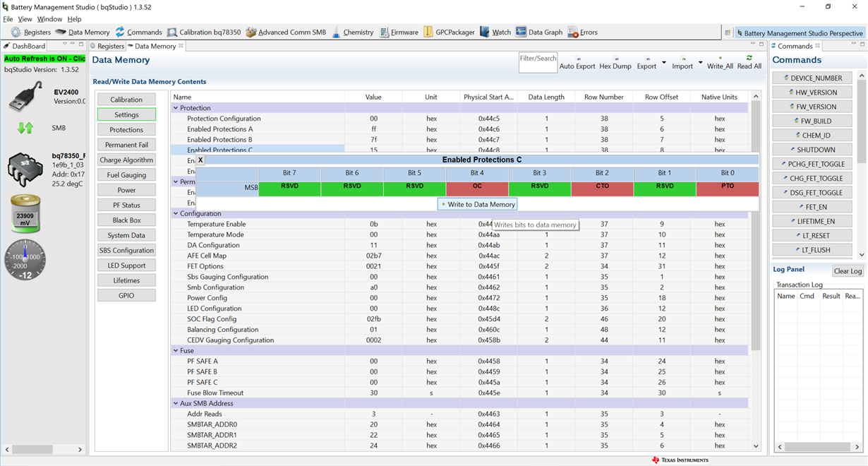Click the green SMB communication arrows icon
The height and width of the screenshot is (466, 868).
(25, 129)
